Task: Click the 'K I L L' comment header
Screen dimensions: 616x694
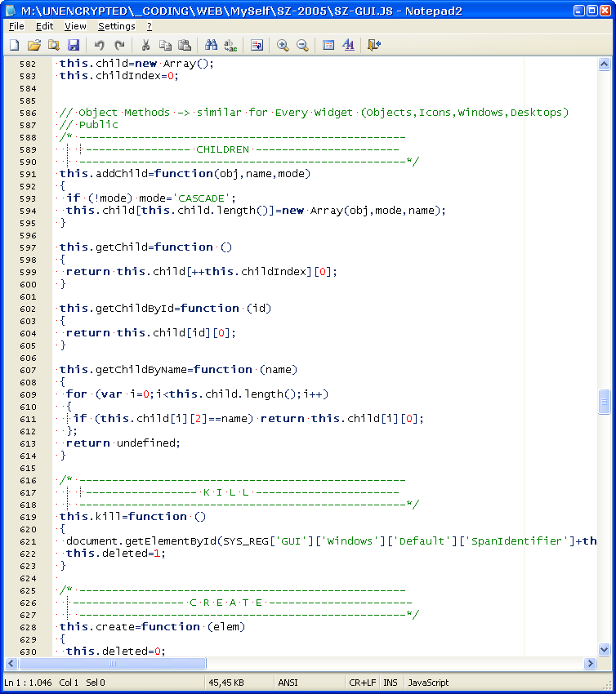Action: 225,492
